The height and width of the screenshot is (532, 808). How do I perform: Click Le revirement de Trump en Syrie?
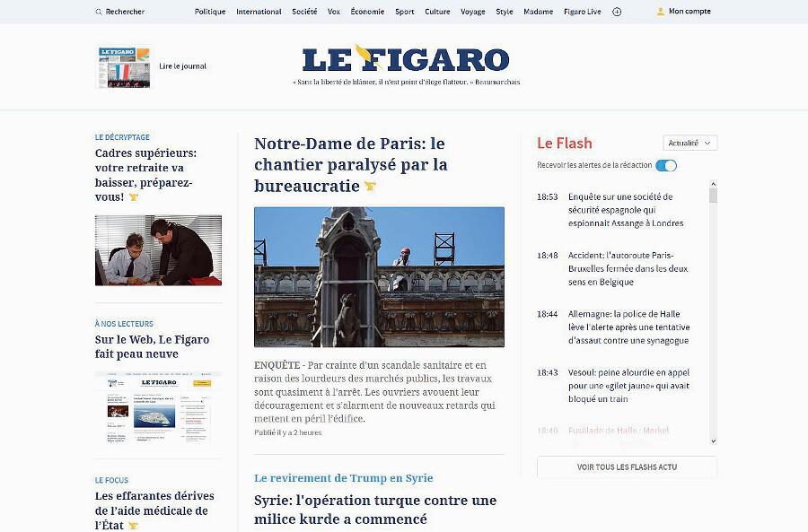tap(344, 478)
